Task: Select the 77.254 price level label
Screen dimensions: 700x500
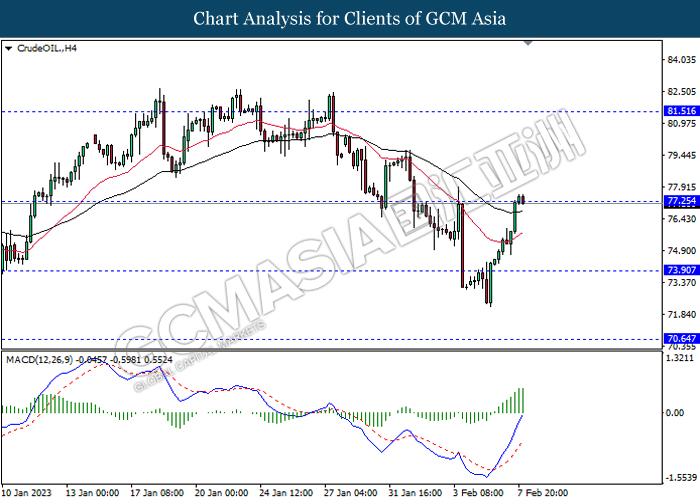Action: pyautogui.click(x=681, y=201)
